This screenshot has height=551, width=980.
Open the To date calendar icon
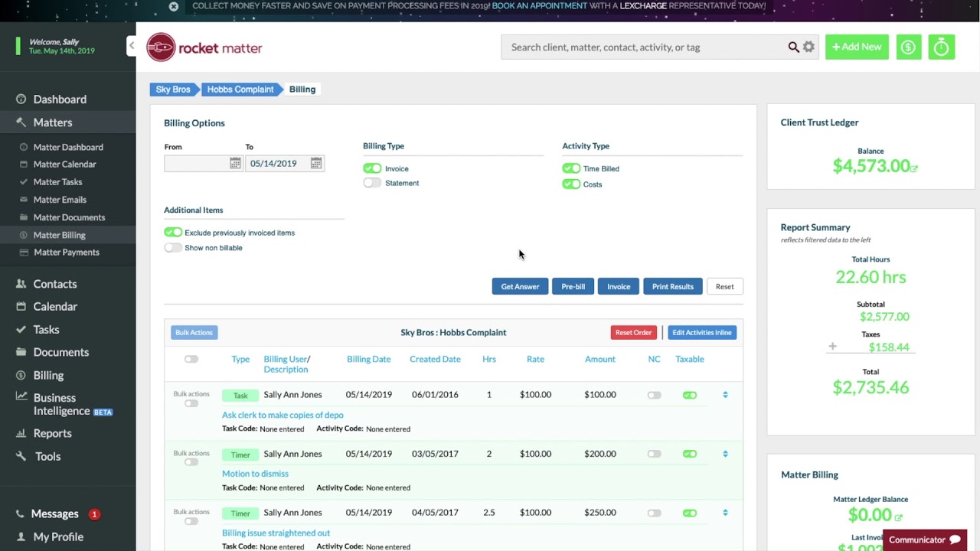pyautogui.click(x=316, y=163)
